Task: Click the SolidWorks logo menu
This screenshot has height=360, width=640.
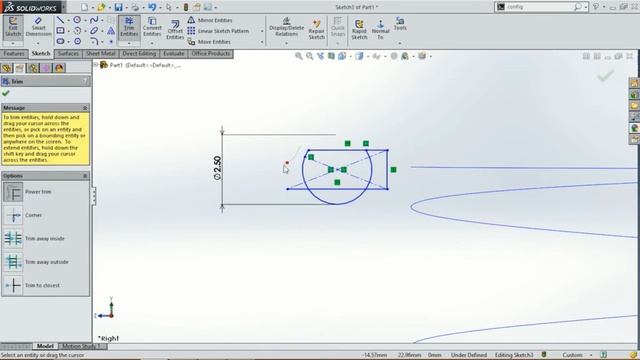Action: pos(32,7)
